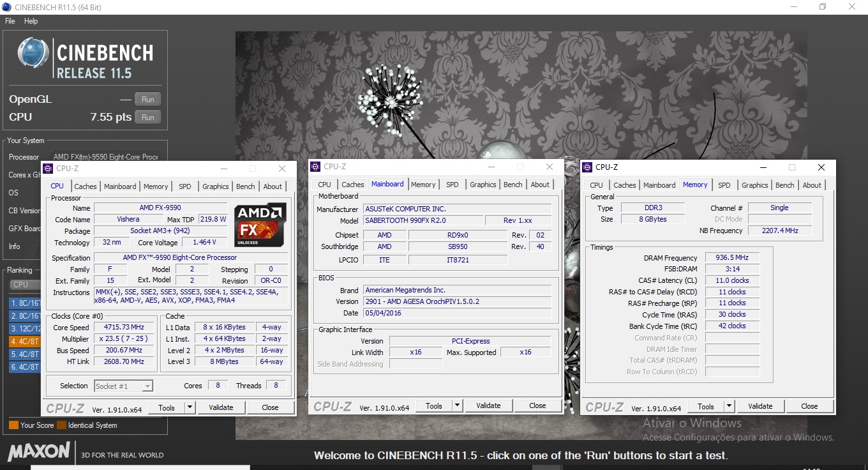Switch to Memory tab in CPU window
868x470 pixels.
(x=156, y=186)
